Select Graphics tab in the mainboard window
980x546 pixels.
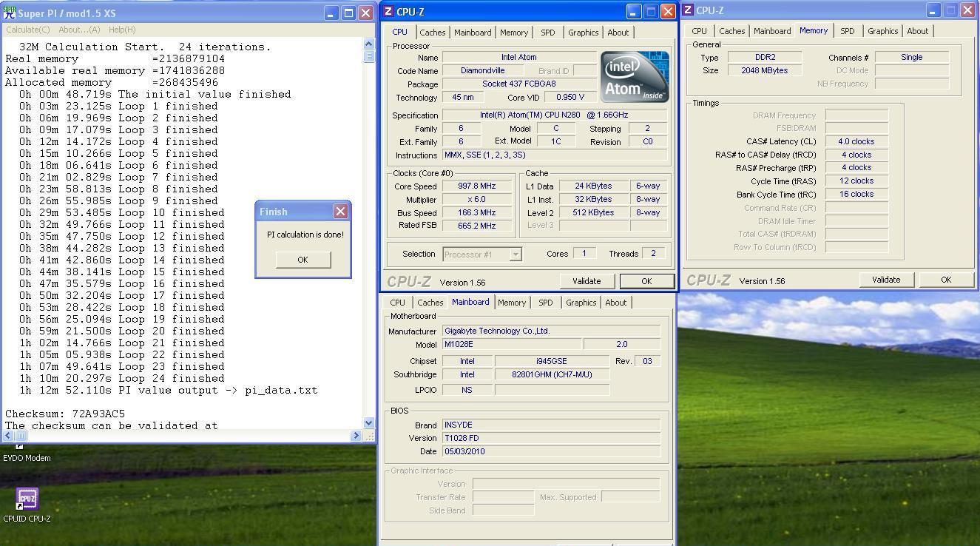coord(581,303)
